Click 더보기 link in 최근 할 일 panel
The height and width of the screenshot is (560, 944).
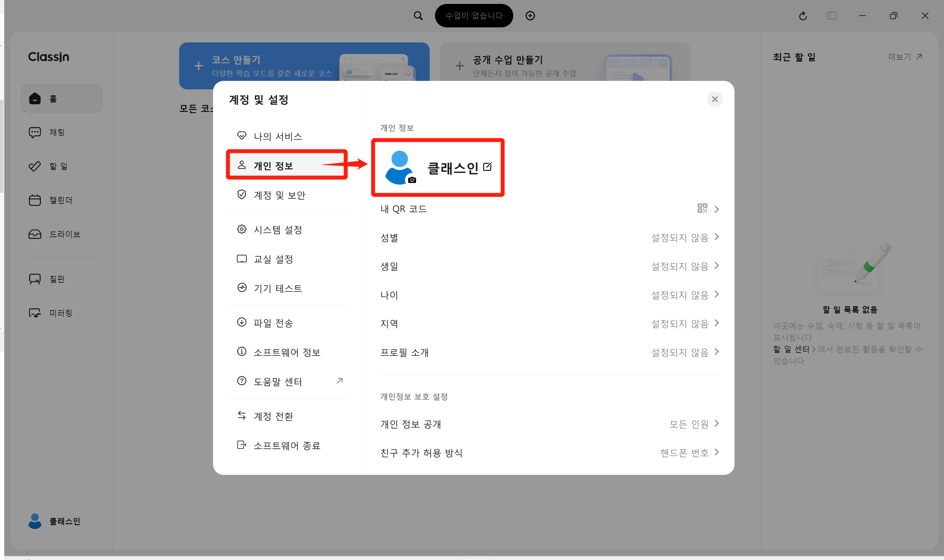click(x=905, y=57)
